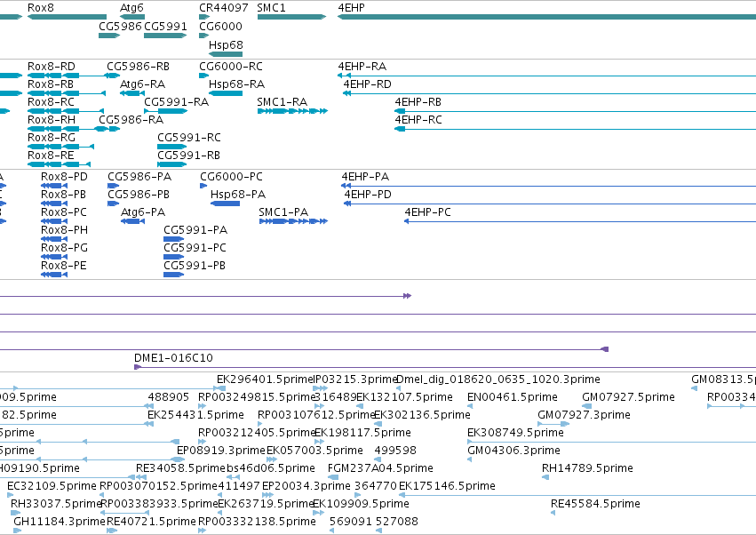Screen dimensions: 756x535
Task: Select the CG6000-RC transcript label
Action: tap(231, 66)
